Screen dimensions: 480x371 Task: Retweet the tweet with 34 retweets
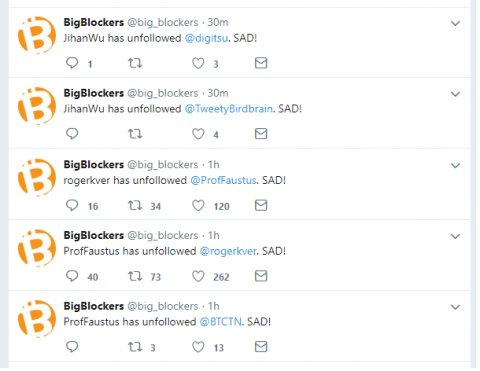[135, 205]
